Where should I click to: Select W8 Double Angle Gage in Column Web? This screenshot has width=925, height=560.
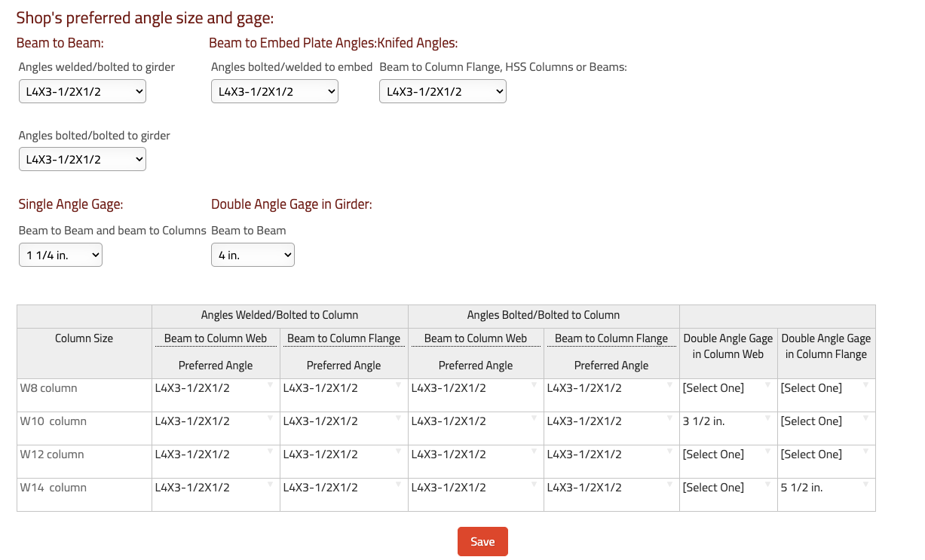click(727, 388)
